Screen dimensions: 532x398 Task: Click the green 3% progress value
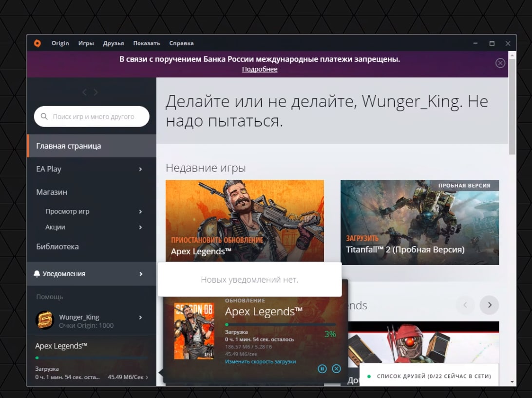tap(330, 334)
